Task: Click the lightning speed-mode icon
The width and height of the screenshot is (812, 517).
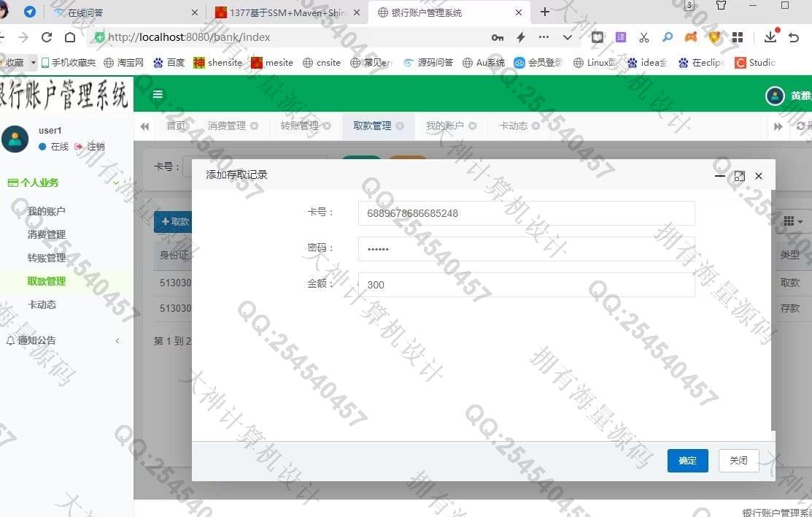Action: [x=521, y=37]
